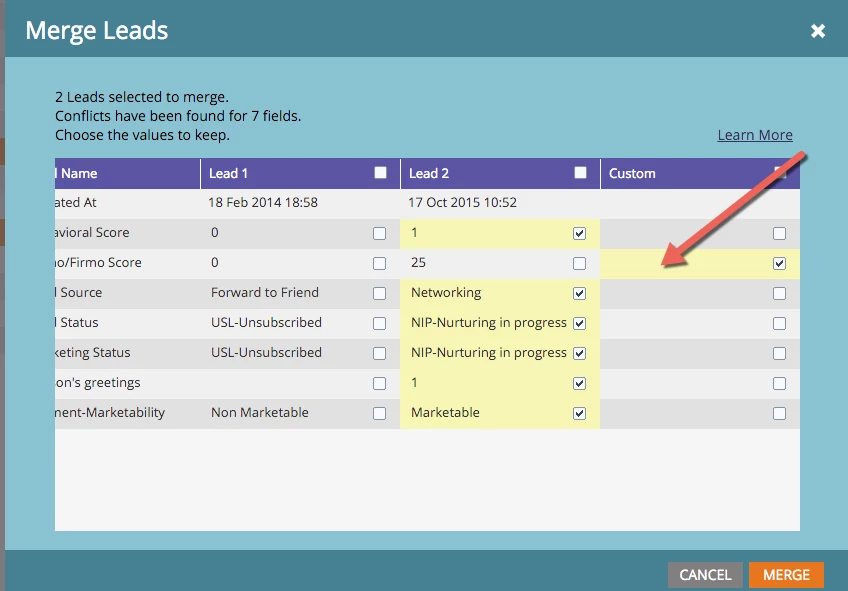Check Lead 1 USL-Unsubscribed in Marketing Status row
The image size is (848, 591).
[379, 353]
